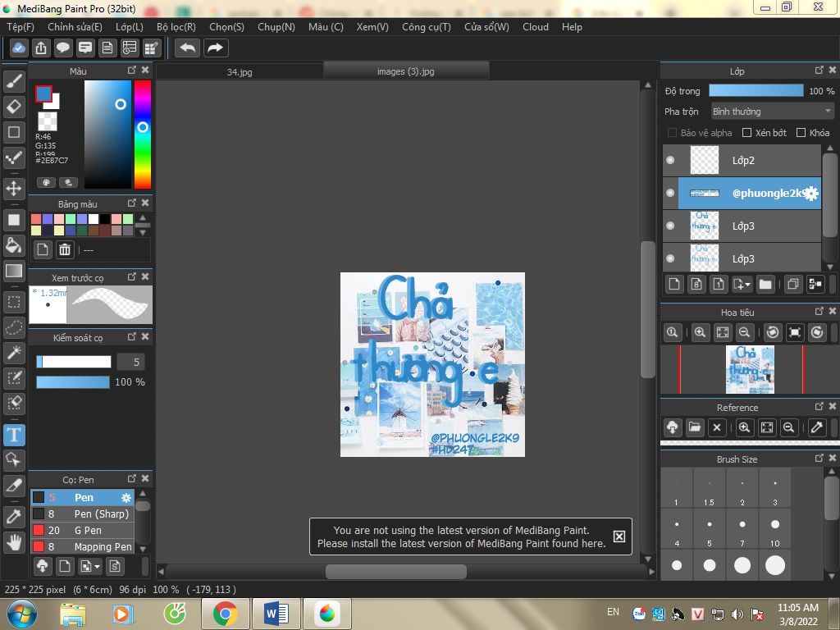Select the Brush tool in left toolbar
Viewport: 840px width, 630px height.
(14, 81)
